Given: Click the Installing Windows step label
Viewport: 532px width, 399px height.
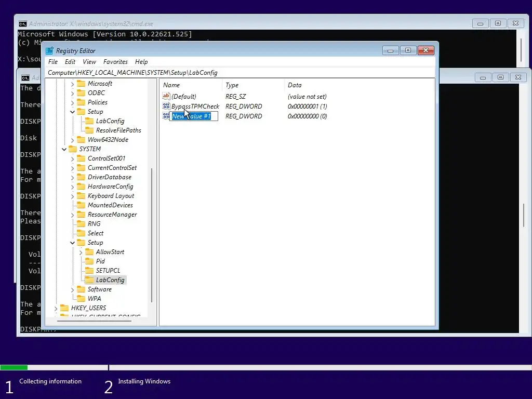Looking at the screenshot, I should (144, 381).
